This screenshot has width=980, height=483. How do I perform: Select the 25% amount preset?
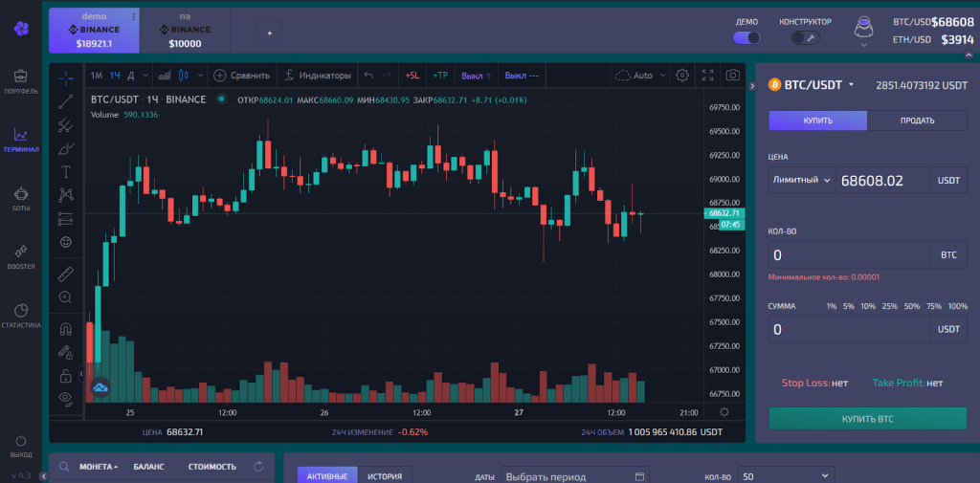(889, 306)
